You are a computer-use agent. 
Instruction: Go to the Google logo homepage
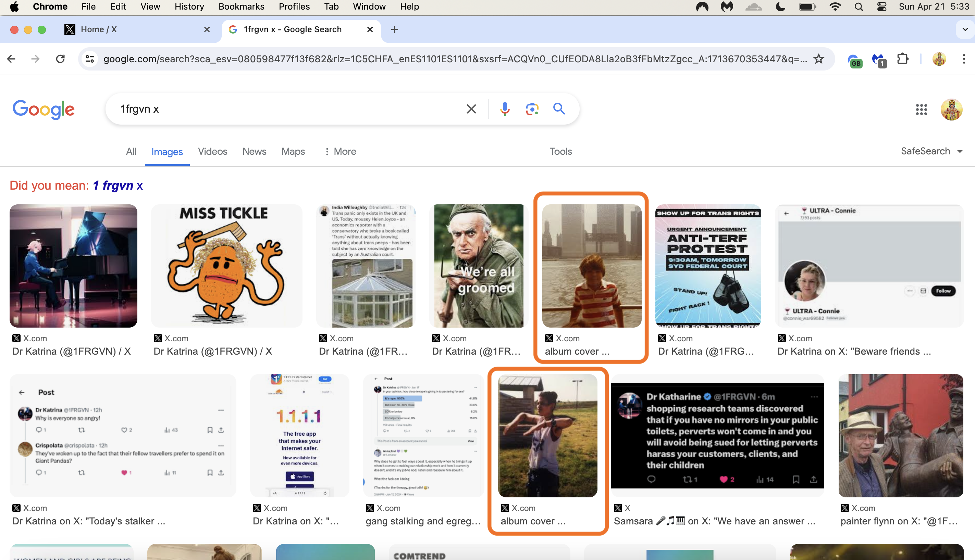[44, 109]
